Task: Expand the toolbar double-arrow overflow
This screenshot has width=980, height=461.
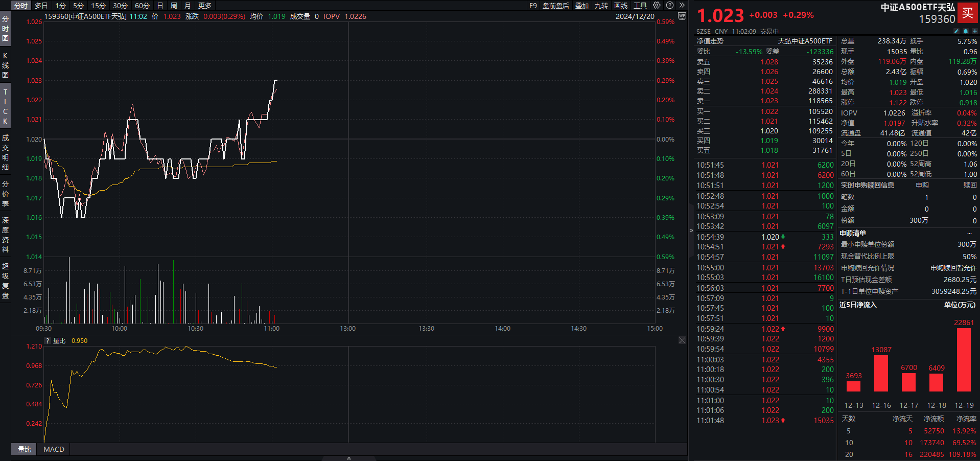Action: [x=682, y=5]
